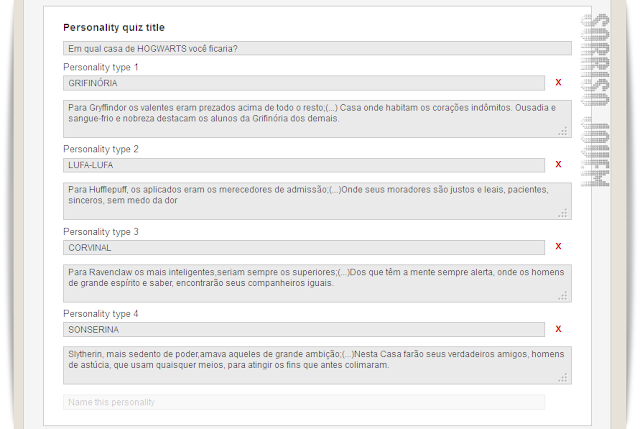
Task: Click the Ravenclaw description text area
Action: click(x=317, y=283)
